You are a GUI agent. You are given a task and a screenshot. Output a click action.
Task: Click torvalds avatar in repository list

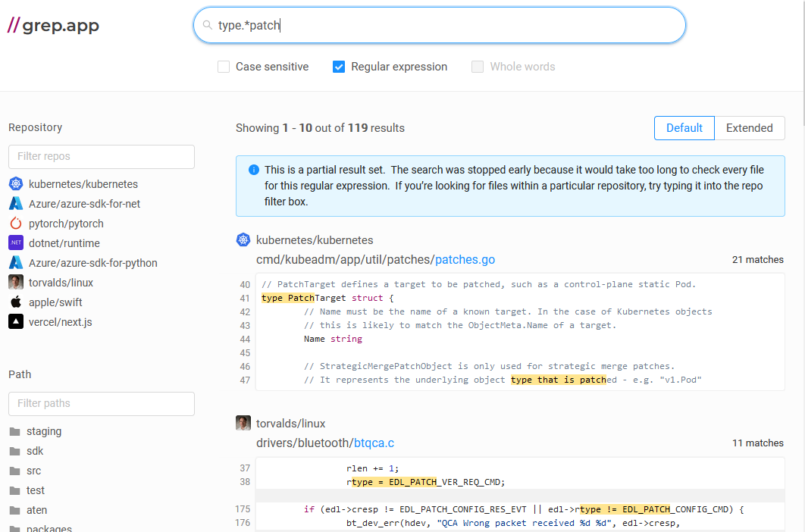(x=16, y=283)
